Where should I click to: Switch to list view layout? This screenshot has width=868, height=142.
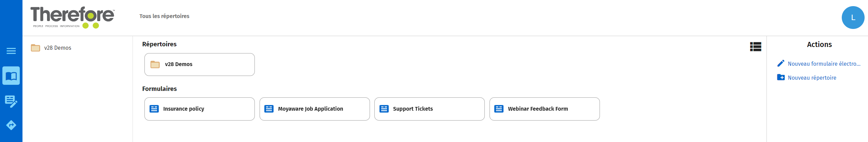click(756, 47)
